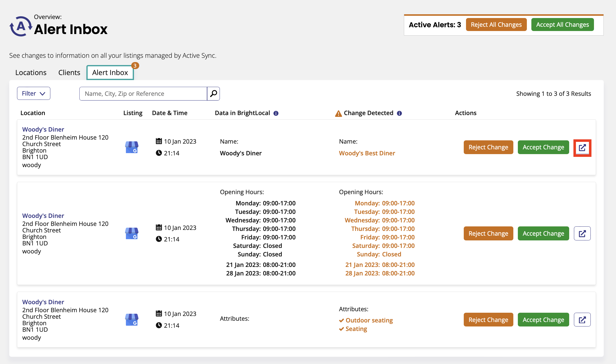The width and height of the screenshot is (616, 364).
Task: Click the Outdoor seating checkmark icon
Action: (x=342, y=320)
